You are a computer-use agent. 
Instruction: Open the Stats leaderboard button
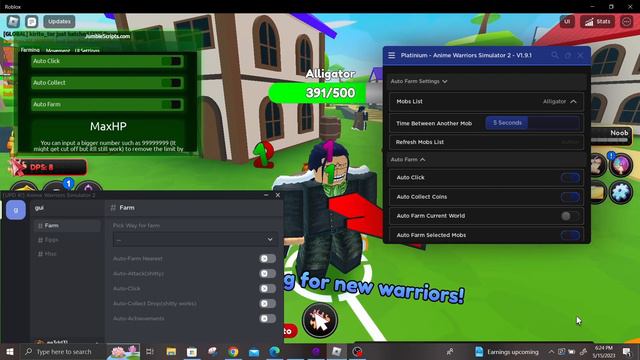point(598,21)
